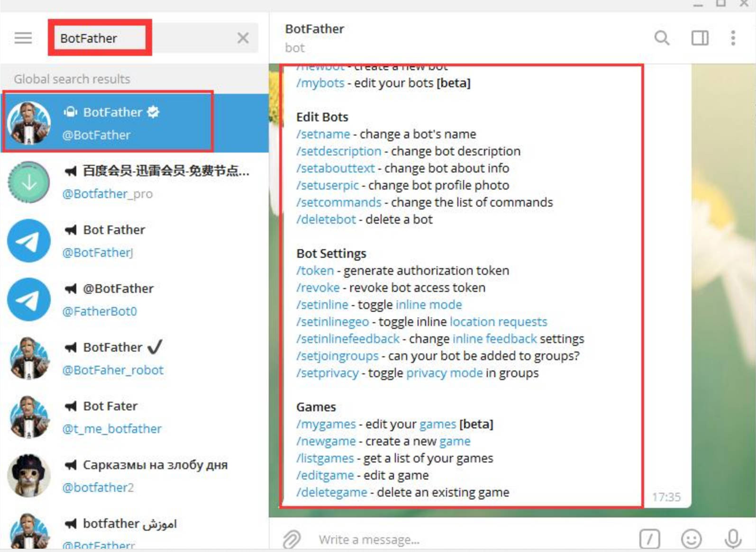Start voice recording with the microphone
This screenshot has width=756, height=552.
733,539
